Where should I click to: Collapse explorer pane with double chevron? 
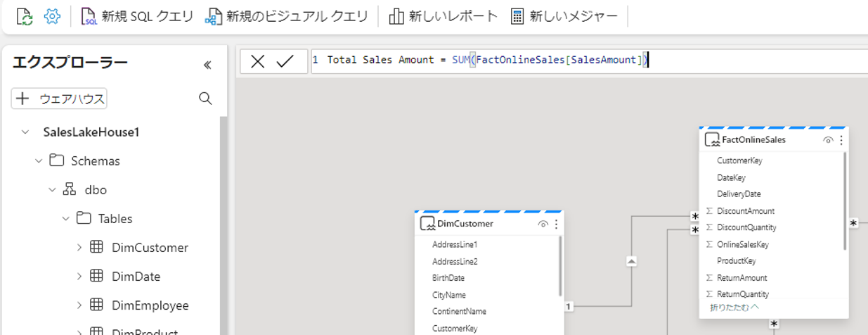pyautogui.click(x=207, y=65)
